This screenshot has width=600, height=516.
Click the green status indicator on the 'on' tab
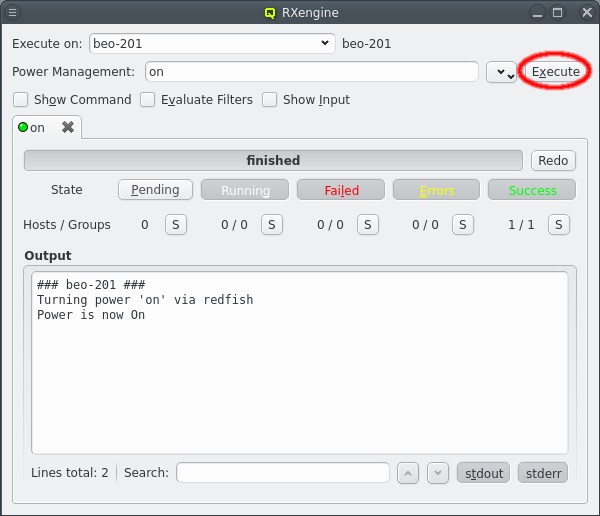pos(23,127)
